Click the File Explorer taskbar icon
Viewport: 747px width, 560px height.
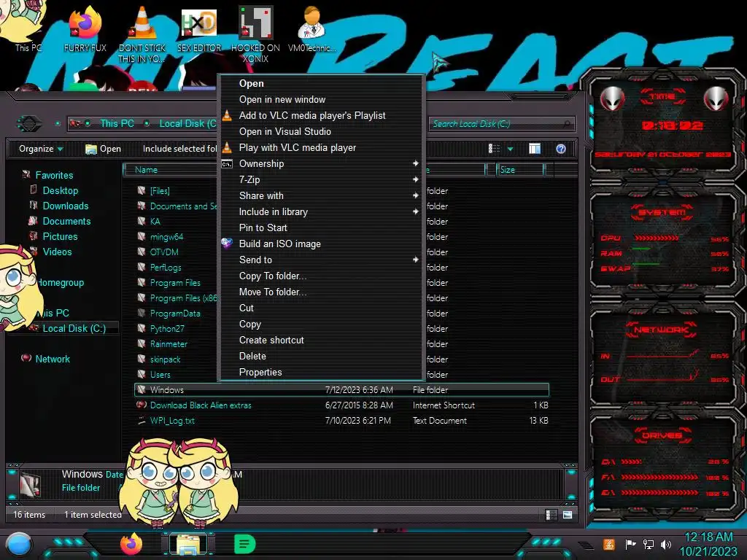[x=188, y=545]
